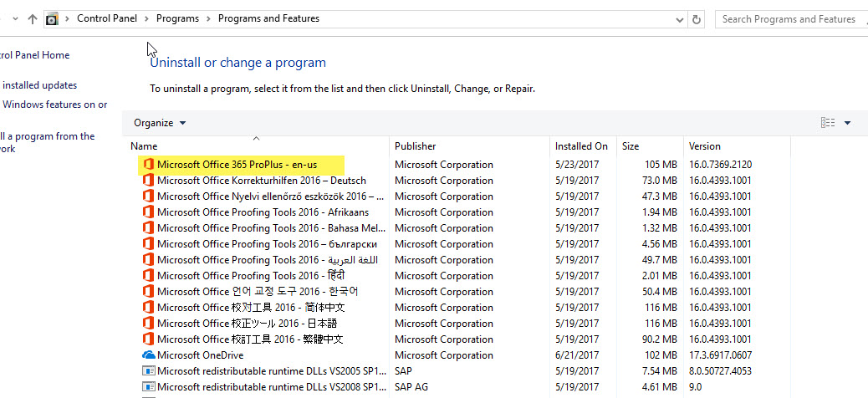Open the installed updates link
This screenshot has width=868, height=398.
click(40, 86)
